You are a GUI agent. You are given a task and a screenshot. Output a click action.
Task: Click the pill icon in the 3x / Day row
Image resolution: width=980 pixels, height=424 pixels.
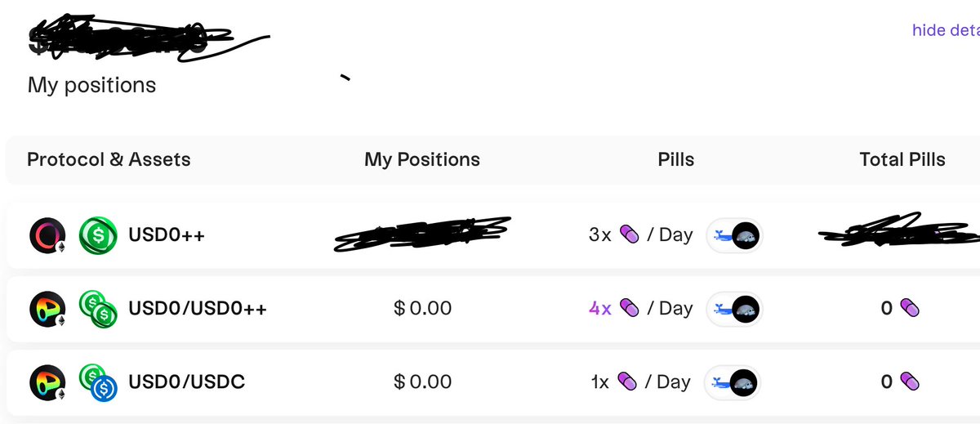629,234
